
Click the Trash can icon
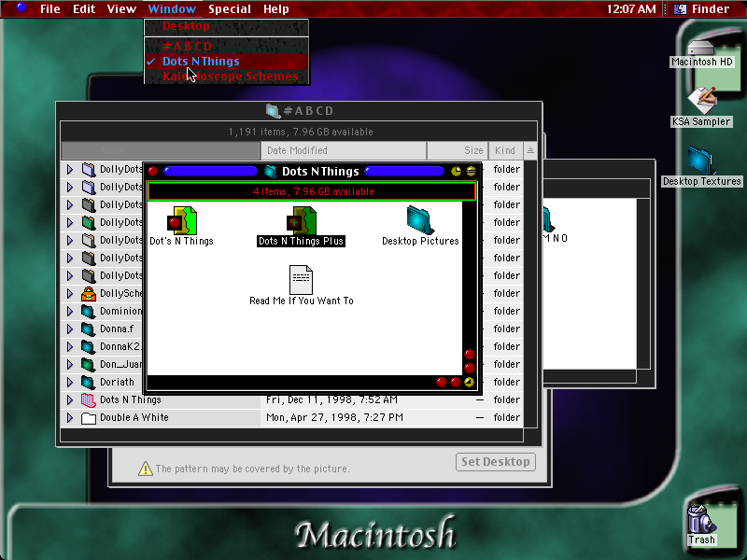pyautogui.click(x=701, y=519)
